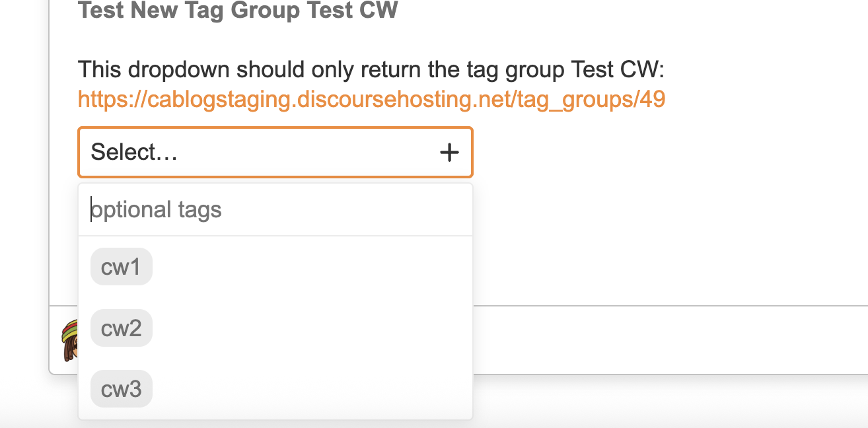Focus the optional tags search field
The width and height of the screenshot is (868, 428).
click(275, 210)
